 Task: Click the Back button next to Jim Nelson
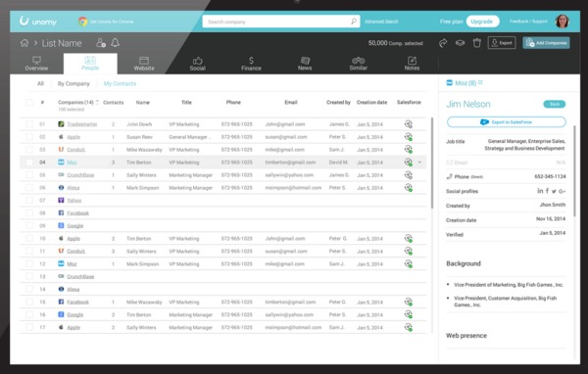[x=555, y=104]
